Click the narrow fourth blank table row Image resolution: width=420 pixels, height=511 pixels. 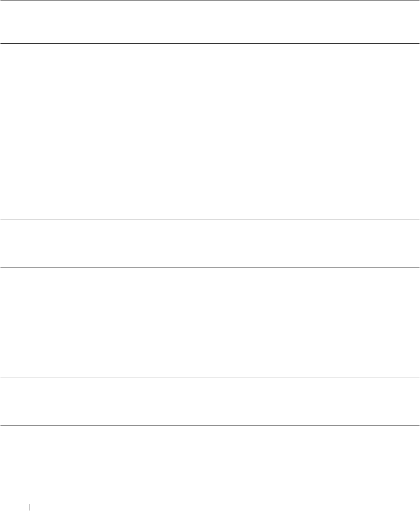[210, 401]
